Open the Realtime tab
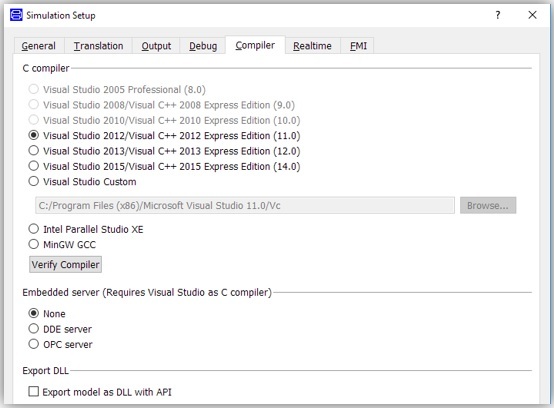This screenshot has width=554, height=408. pyautogui.click(x=312, y=46)
